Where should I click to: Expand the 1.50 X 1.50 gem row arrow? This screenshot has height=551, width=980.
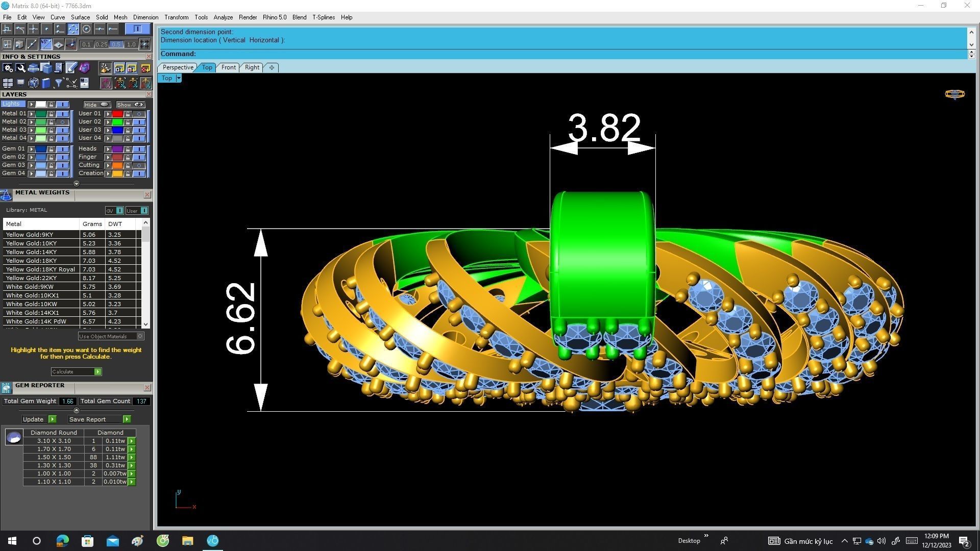coord(132,458)
